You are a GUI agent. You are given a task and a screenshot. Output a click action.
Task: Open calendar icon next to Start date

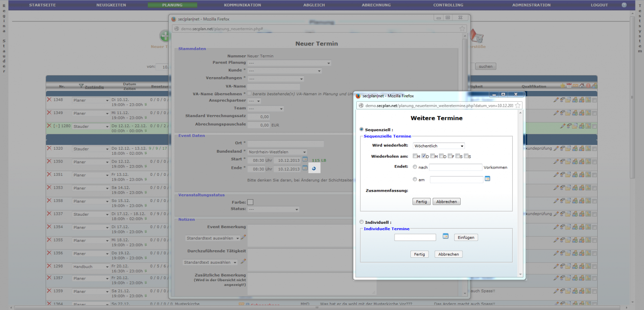(x=305, y=160)
